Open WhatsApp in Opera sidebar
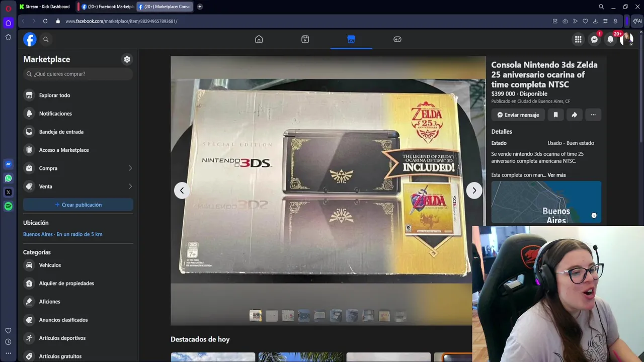644x362 pixels. [x=8, y=178]
